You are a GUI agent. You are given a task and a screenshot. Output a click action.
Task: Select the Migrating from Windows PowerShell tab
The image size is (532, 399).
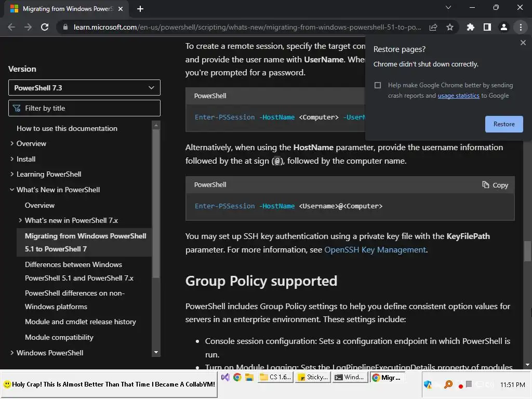click(66, 9)
